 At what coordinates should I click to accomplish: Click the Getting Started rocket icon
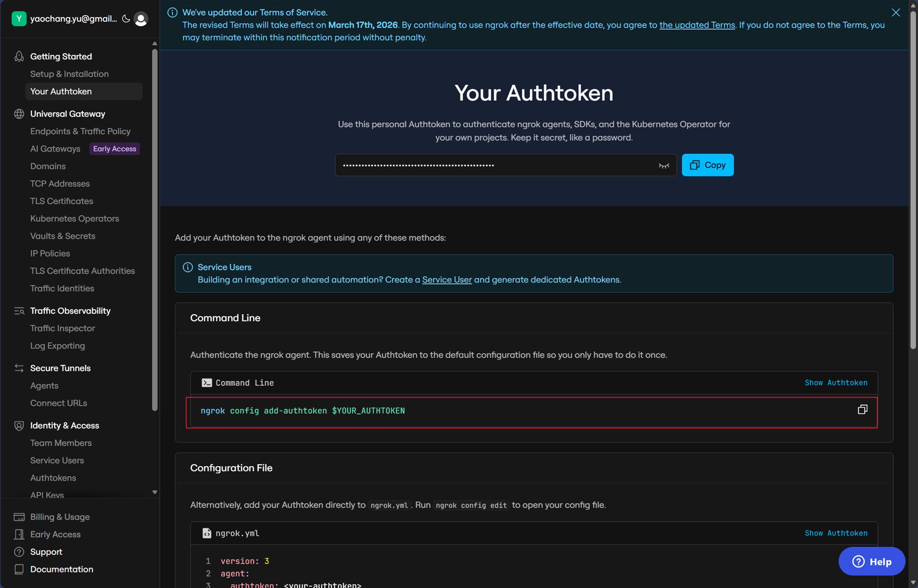click(19, 56)
